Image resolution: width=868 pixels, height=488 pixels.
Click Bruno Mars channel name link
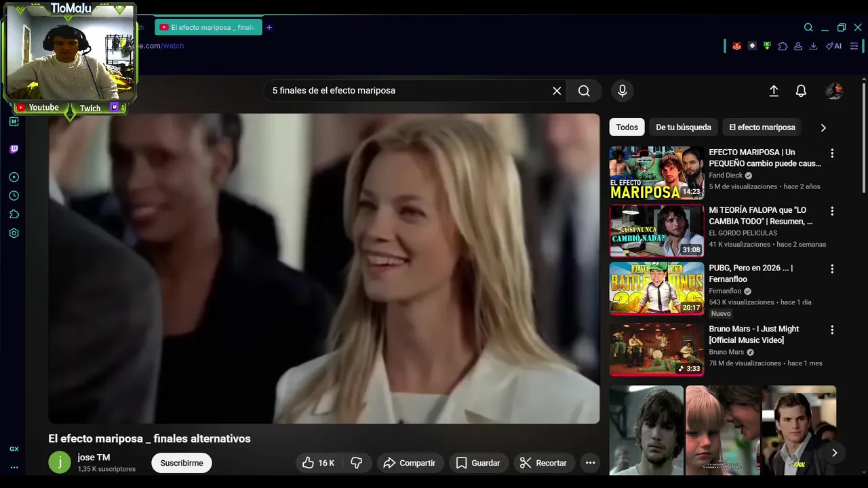727,352
